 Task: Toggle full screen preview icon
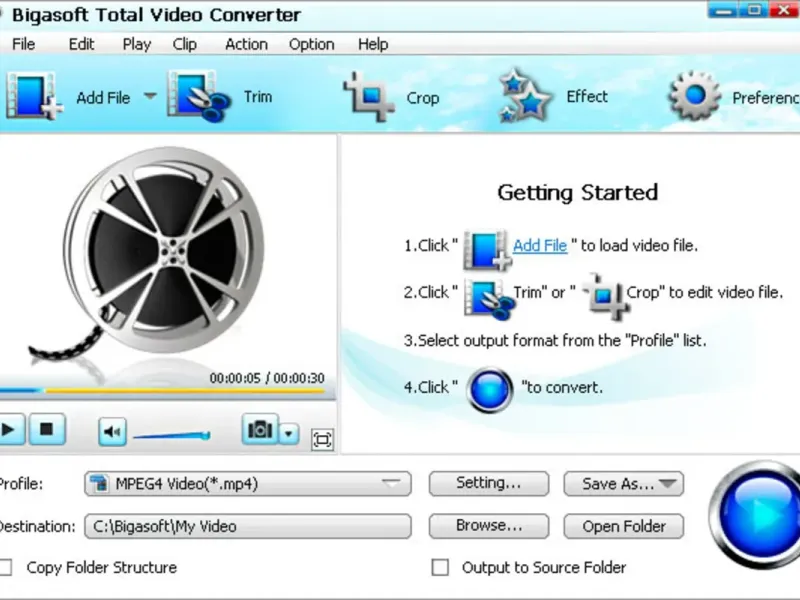pos(322,439)
